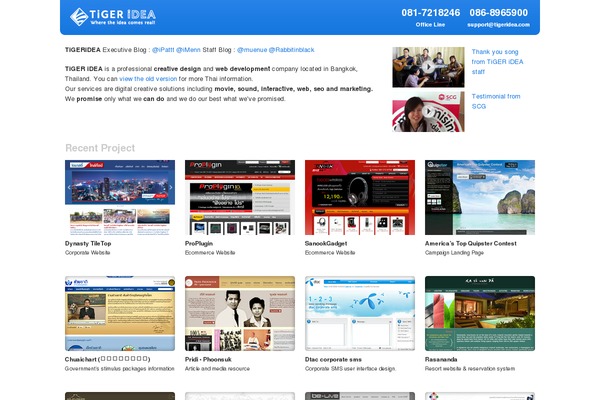Click the 'Rasananda' project title
The width and height of the screenshot is (600, 400).
441,359
